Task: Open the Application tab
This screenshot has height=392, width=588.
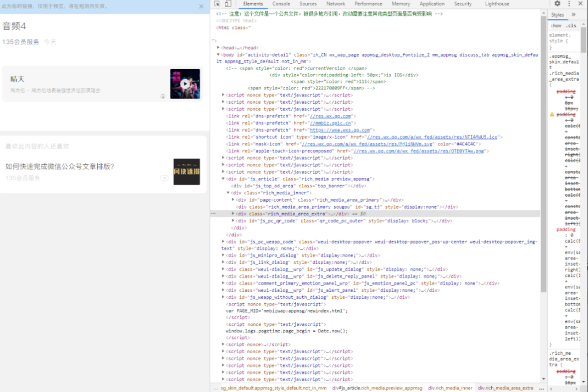Action: (x=432, y=4)
